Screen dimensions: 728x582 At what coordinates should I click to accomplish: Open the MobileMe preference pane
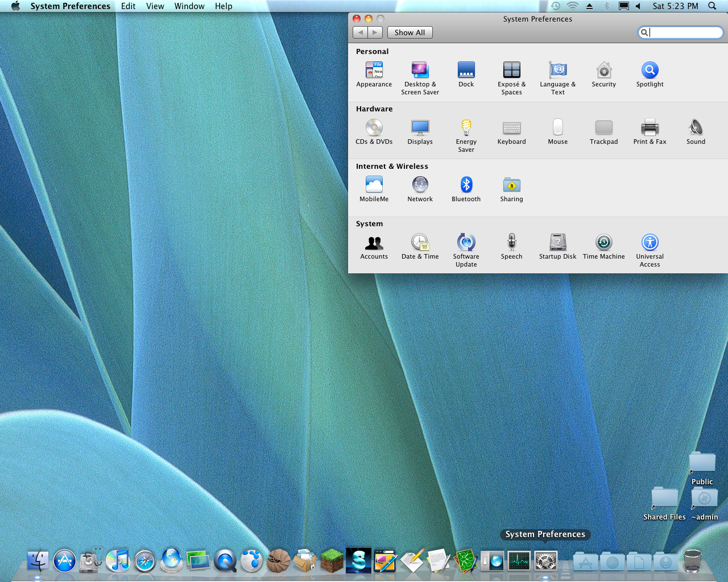[374, 189]
